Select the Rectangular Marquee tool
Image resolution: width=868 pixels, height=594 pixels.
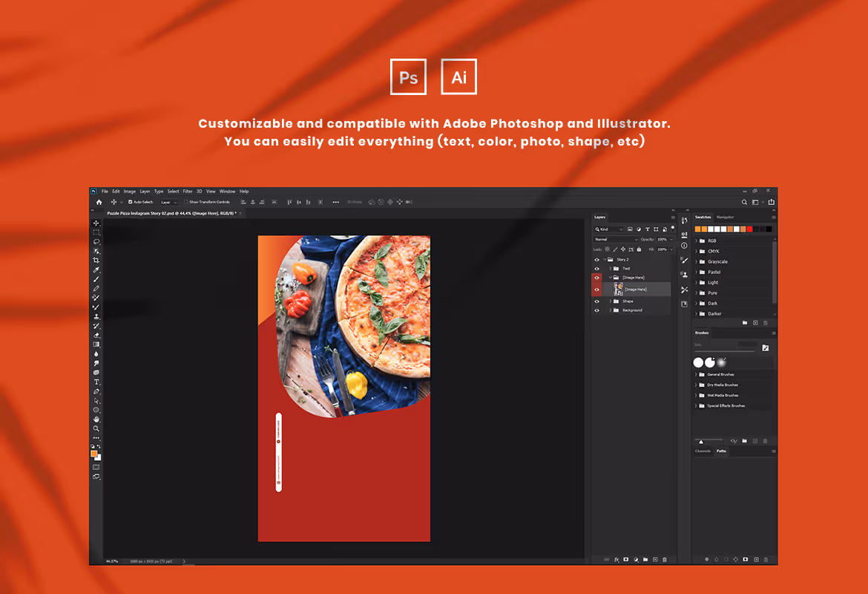[x=96, y=232]
